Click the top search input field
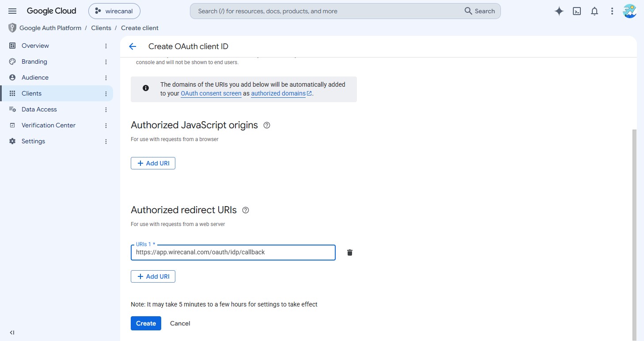 [327, 11]
